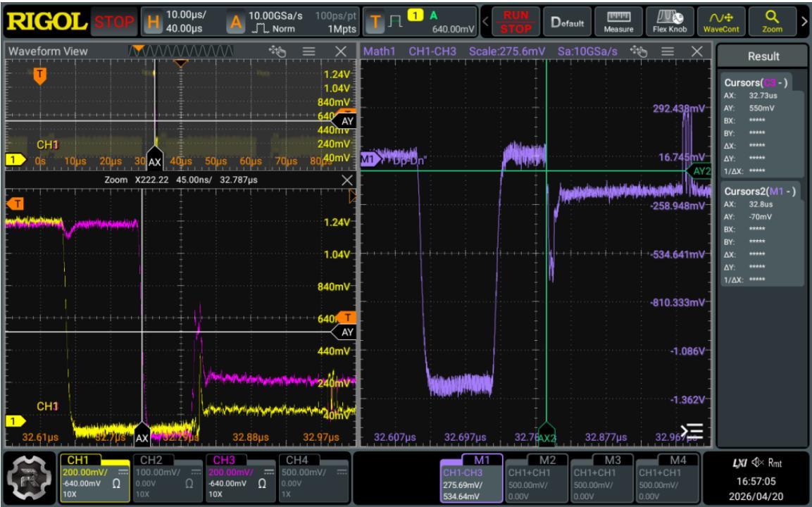This screenshot has height=507, width=812.
Task: Toggle the CH3 channel tab
Action: coord(241,477)
